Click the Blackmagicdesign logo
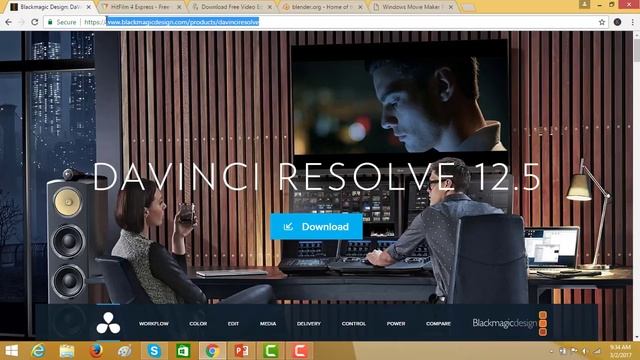This screenshot has width=640, height=360. tap(509, 323)
